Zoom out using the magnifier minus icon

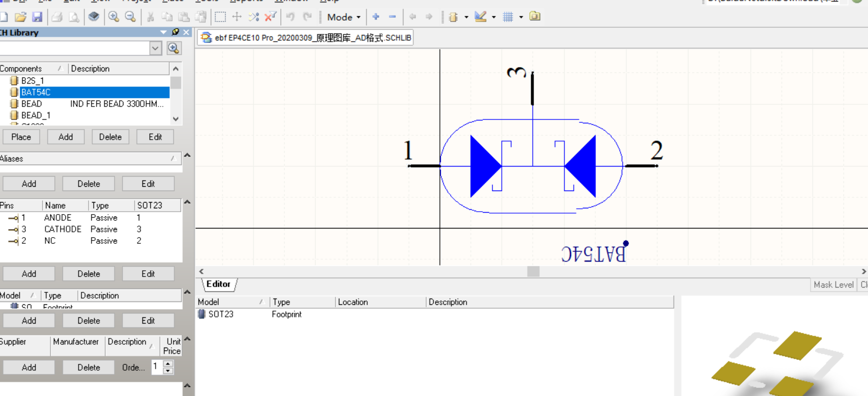coord(130,17)
